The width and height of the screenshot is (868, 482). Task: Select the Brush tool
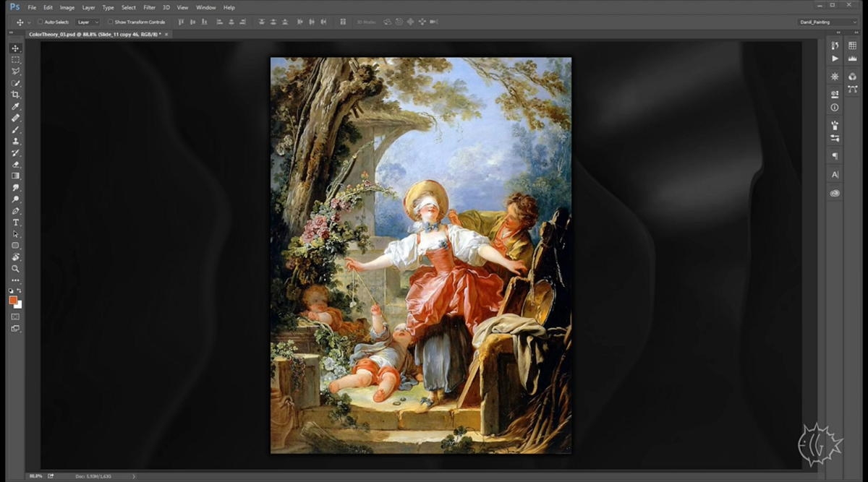[15, 129]
